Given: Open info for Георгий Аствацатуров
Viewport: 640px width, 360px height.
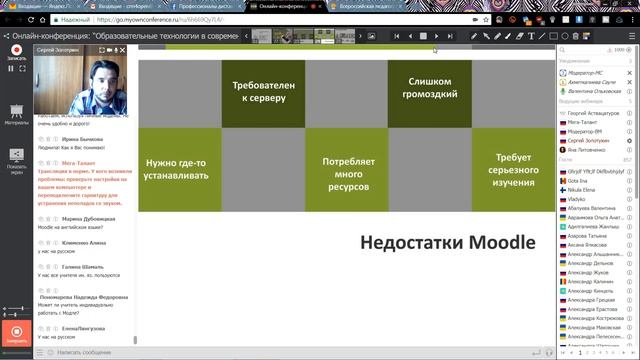Looking at the screenshot, I should [x=629, y=113].
